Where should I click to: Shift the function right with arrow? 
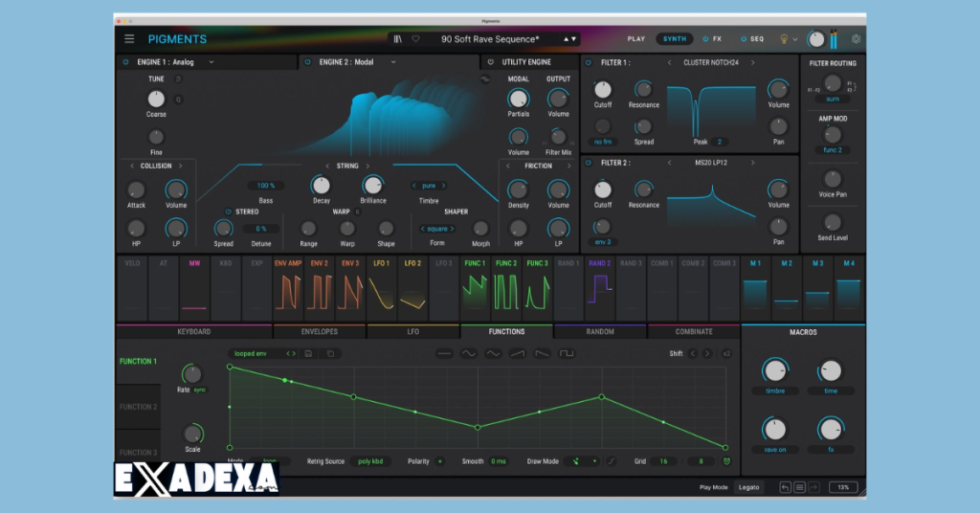click(707, 354)
